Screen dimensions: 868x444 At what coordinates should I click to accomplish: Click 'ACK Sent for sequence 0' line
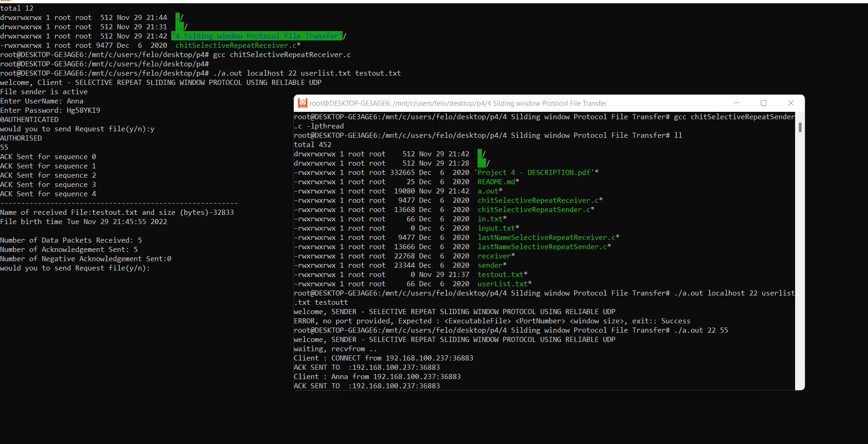click(48, 157)
